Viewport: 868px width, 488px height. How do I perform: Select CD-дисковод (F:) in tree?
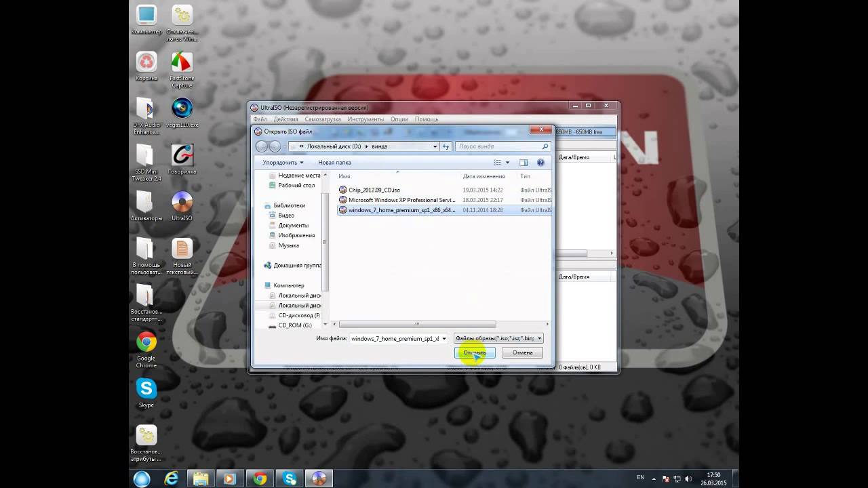[294, 316]
